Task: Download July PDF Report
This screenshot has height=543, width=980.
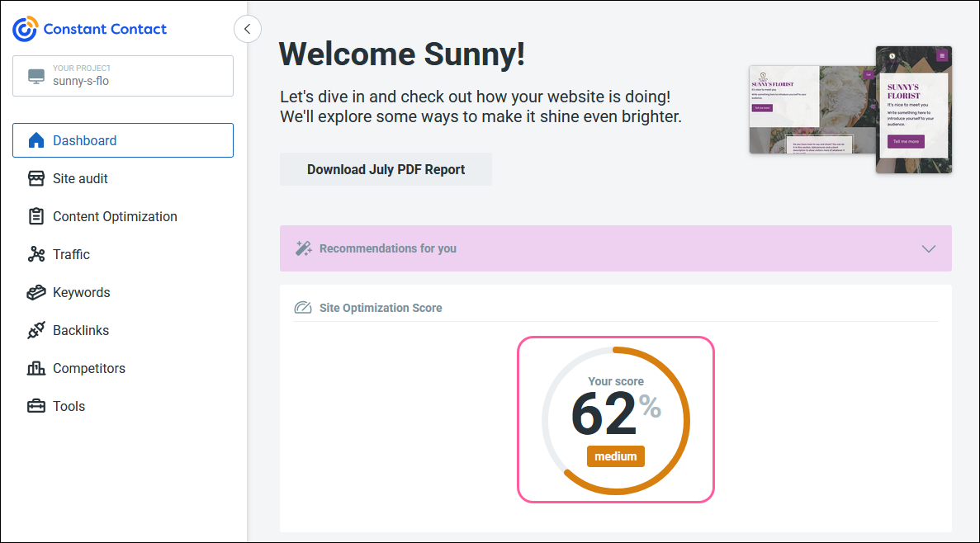Action: [386, 169]
